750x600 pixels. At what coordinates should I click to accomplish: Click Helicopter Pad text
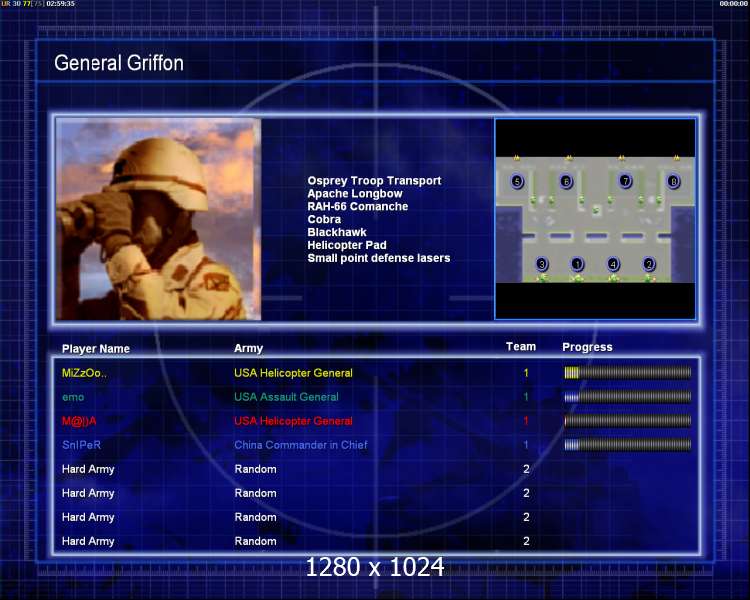pos(347,245)
